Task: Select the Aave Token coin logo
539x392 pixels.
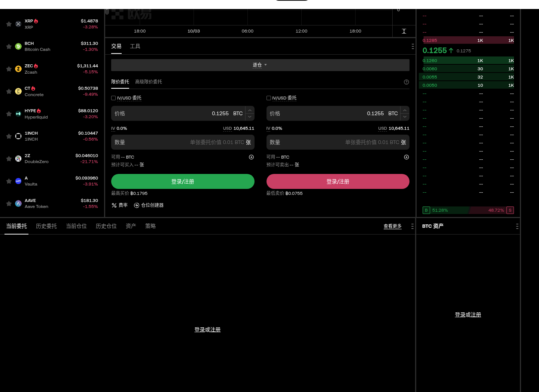Action: click(x=18, y=203)
